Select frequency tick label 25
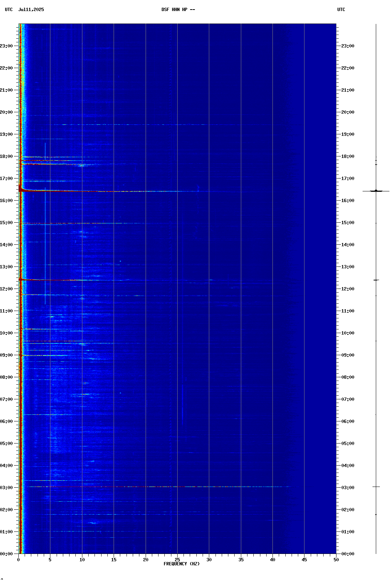 [x=177, y=560]
